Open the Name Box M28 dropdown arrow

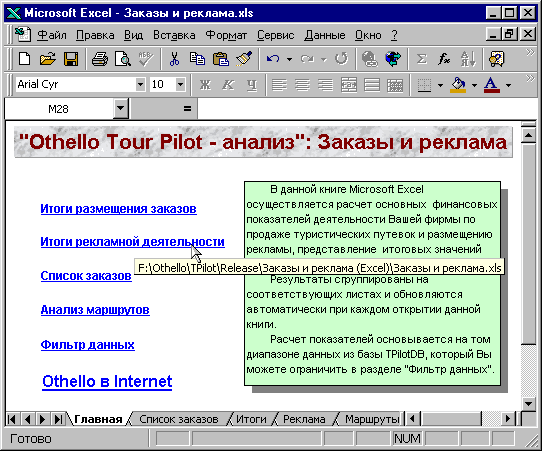120,108
